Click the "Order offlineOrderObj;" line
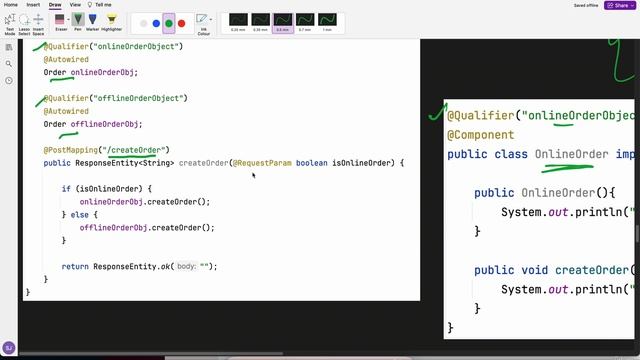This screenshot has height=360, width=640. click(93, 124)
